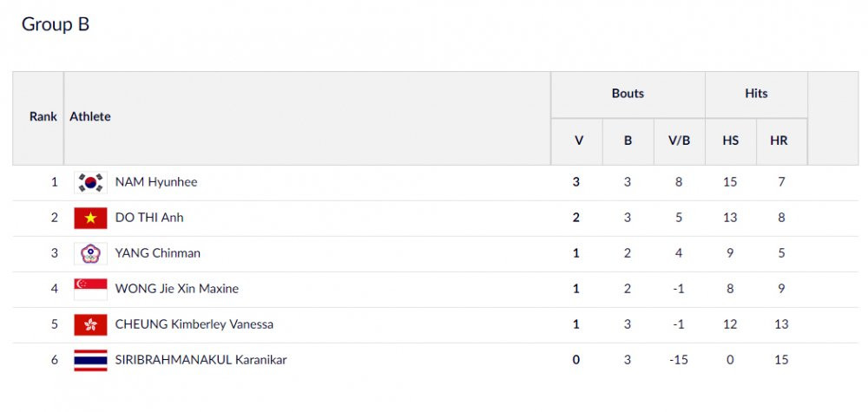Viewport: 868px width, 412px height.
Task: Click the Group B heading
Action: click(x=56, y=24)
